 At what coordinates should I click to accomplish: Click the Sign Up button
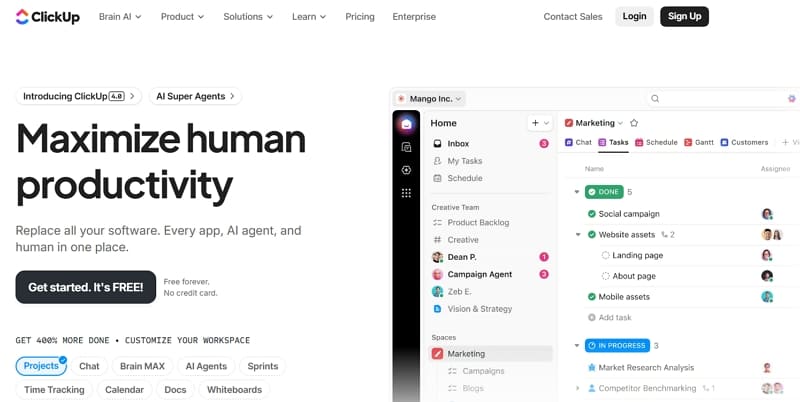click(684, 16)
